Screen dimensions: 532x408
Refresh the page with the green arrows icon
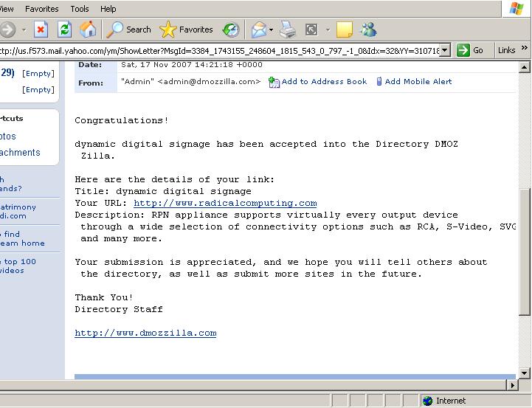[x=64, y=30]
